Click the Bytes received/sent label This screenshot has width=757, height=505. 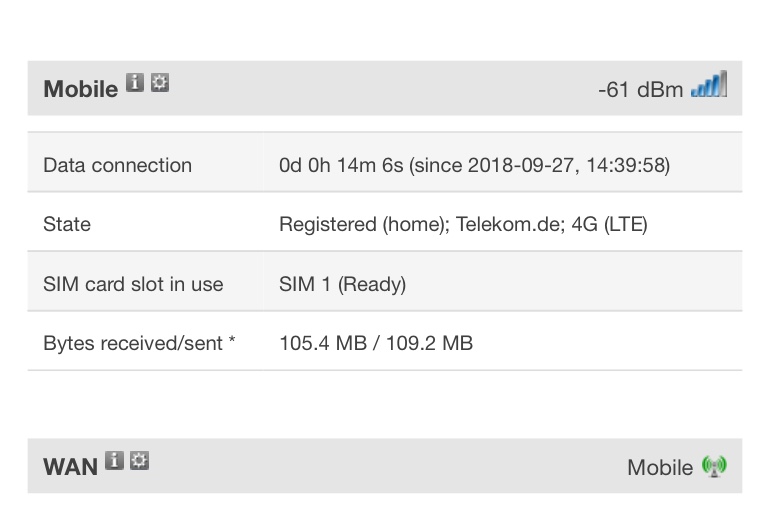coord(139,343)
